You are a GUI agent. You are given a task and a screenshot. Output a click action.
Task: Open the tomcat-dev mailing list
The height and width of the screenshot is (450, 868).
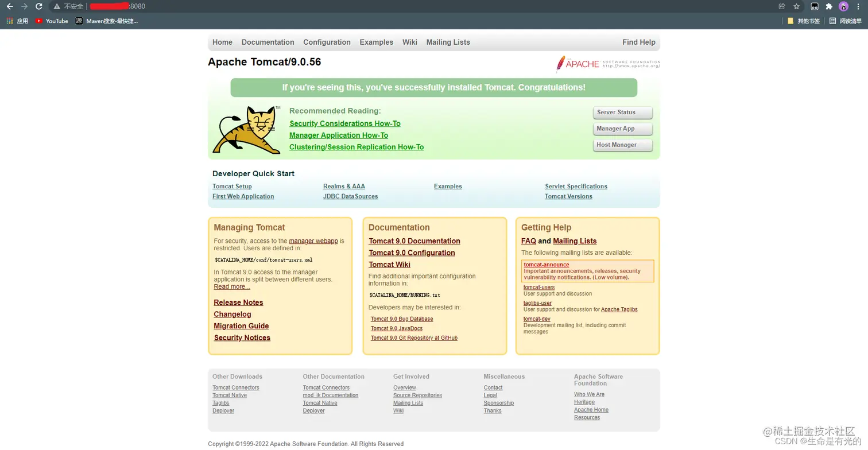click(537, 319)
